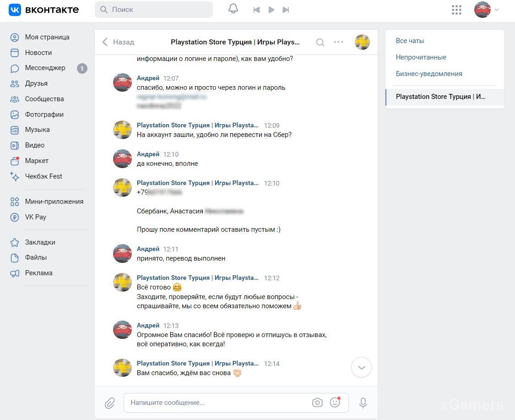Click the VKontakte logo
Viewport: 515px width, 420px height.
pos(44,10)
